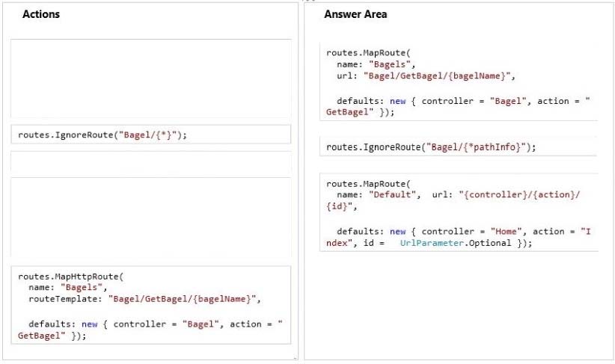Click name "Bagels" line in the answer MapRoute
This screenshot has width=615, height=364.
(376, 64)
